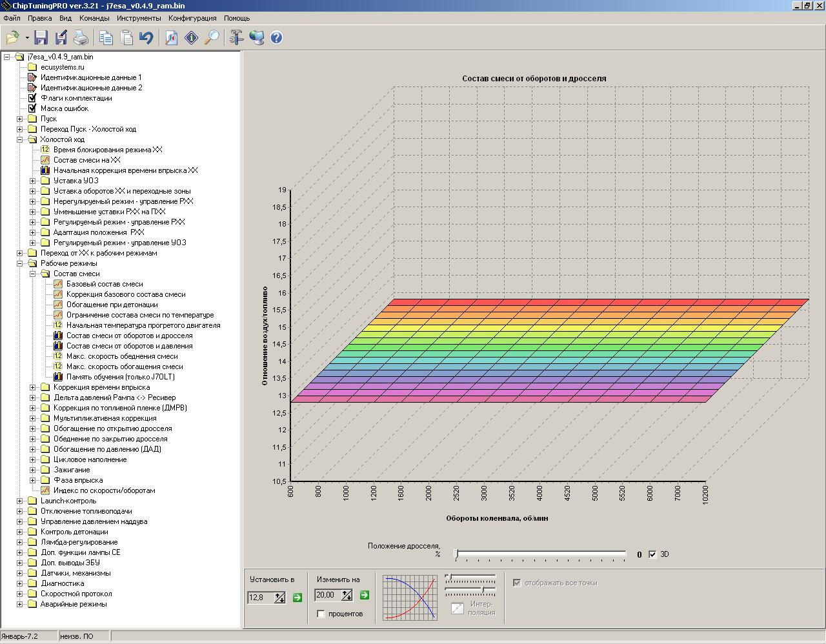The width and height of the screenshot is (826, 644).
Task: Click the Copy icon in toolbar
Action: pos(105,38)
